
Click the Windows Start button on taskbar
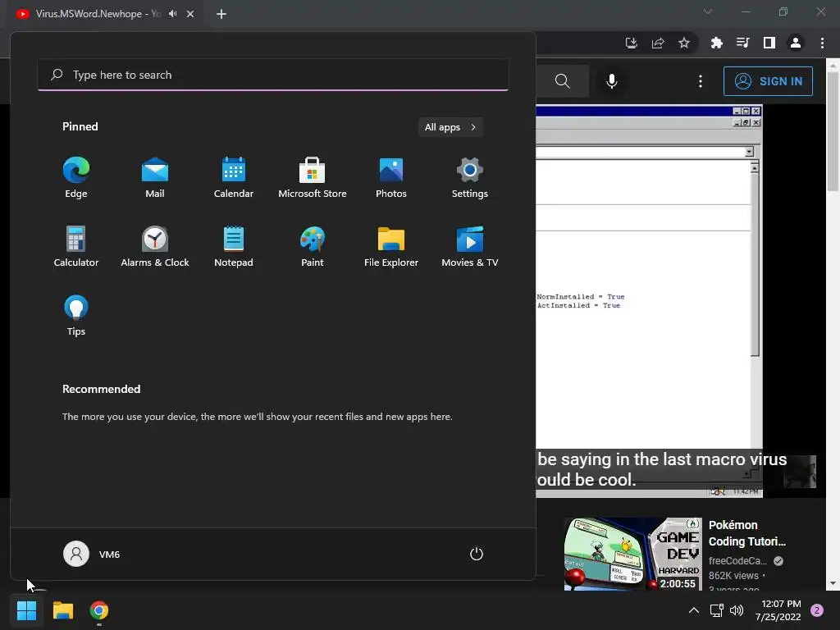pyautogui.click(x=26, y=610)
